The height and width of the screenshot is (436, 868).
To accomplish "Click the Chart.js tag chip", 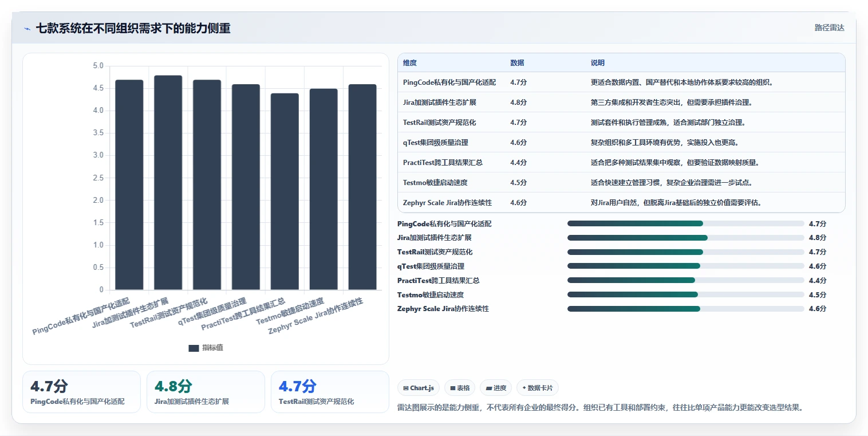I will coord(419,388).
